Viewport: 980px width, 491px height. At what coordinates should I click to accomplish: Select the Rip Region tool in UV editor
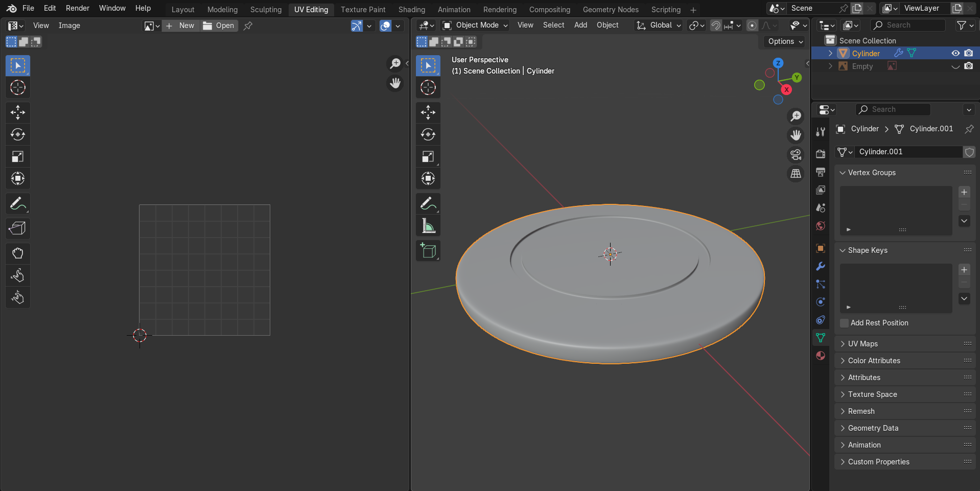(18, 228)
